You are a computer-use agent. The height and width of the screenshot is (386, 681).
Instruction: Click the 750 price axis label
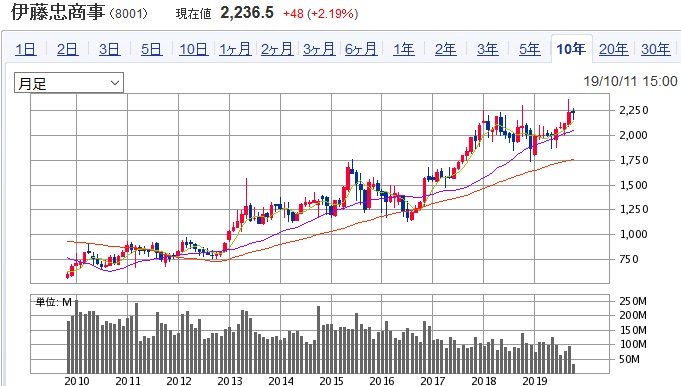pos(629,259)
